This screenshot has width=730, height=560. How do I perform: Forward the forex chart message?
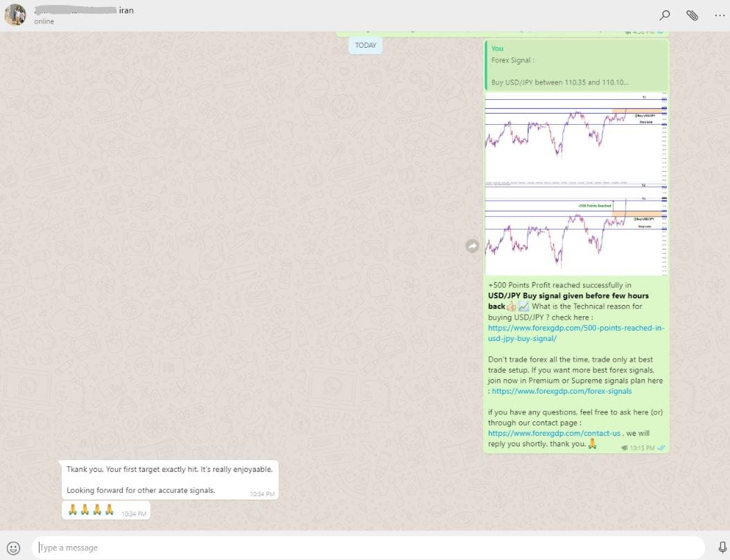(x=472, y=246)
